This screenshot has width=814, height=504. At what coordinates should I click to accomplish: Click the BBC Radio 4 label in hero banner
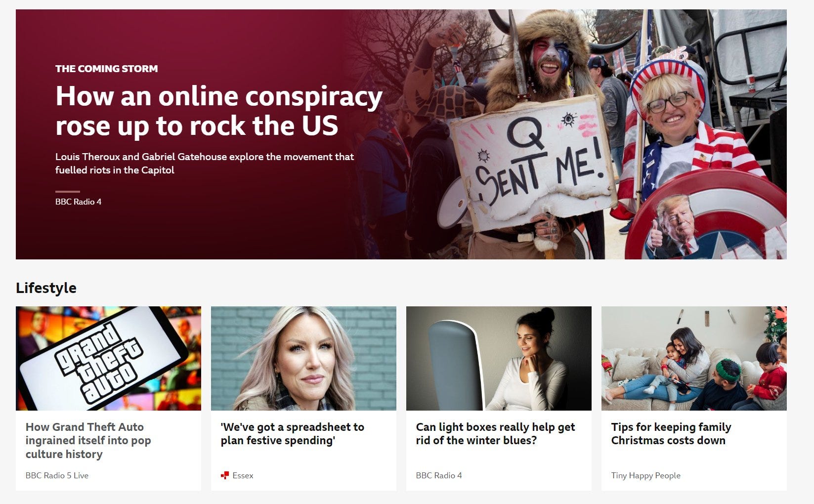[x=78, y=202]
